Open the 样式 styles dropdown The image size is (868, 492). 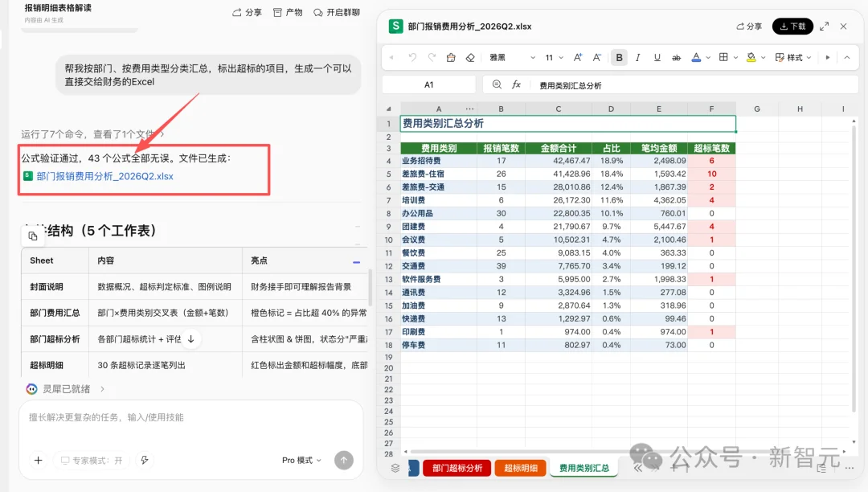[x=793, y=58]
